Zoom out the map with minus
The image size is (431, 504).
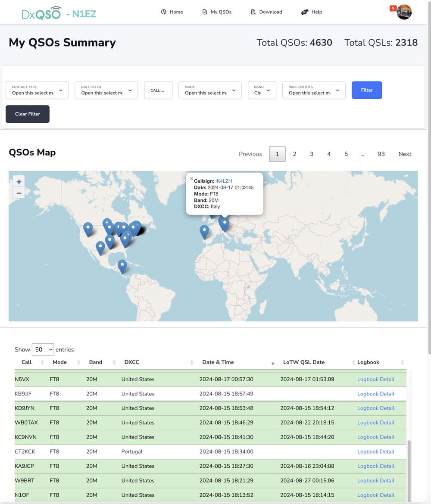tap(19, 193)
